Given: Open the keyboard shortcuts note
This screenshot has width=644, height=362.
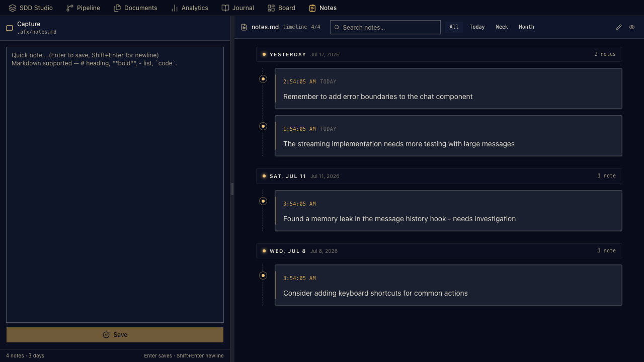Looking at the screenshot, I should pos(448,285).
